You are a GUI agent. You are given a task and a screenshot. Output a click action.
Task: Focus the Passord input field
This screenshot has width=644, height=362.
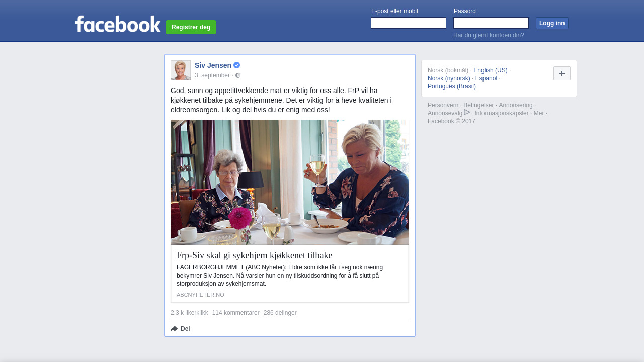pos(491,23)
